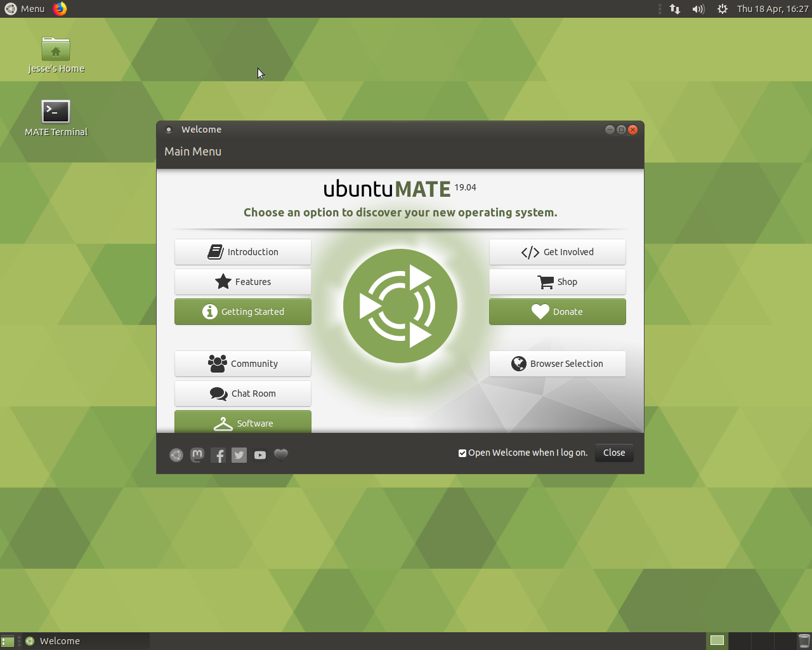Open the network connections indicator
812x650 pixels.
[x=675, y=9]
